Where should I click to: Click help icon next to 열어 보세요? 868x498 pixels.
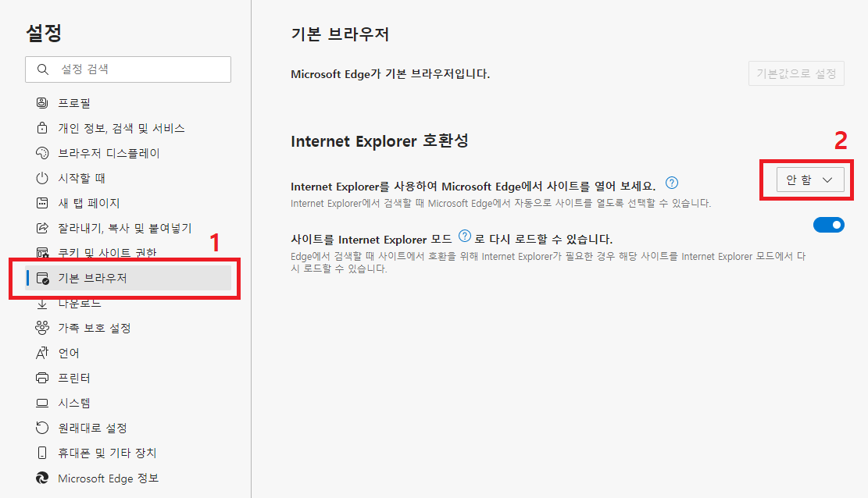tap(671, 183)
